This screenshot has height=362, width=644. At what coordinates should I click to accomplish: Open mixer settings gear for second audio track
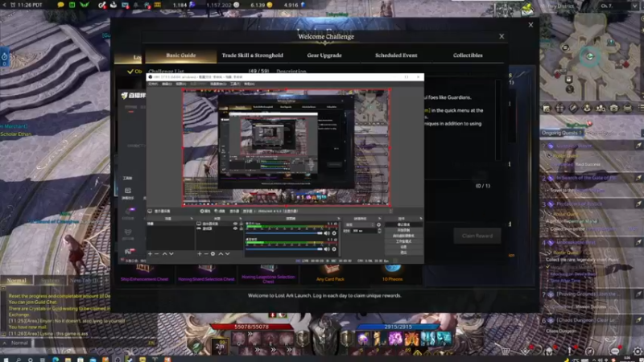[x=334, y=249]
